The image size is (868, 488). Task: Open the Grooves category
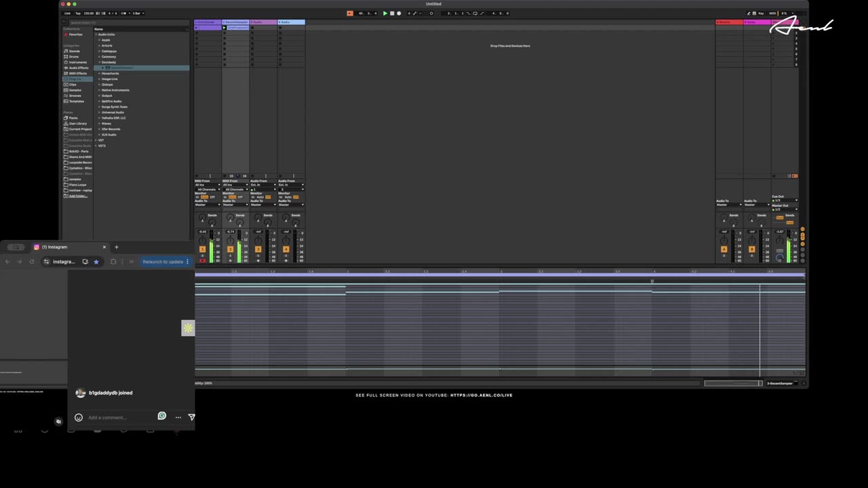pyautogui.click(x=75, y=96)
